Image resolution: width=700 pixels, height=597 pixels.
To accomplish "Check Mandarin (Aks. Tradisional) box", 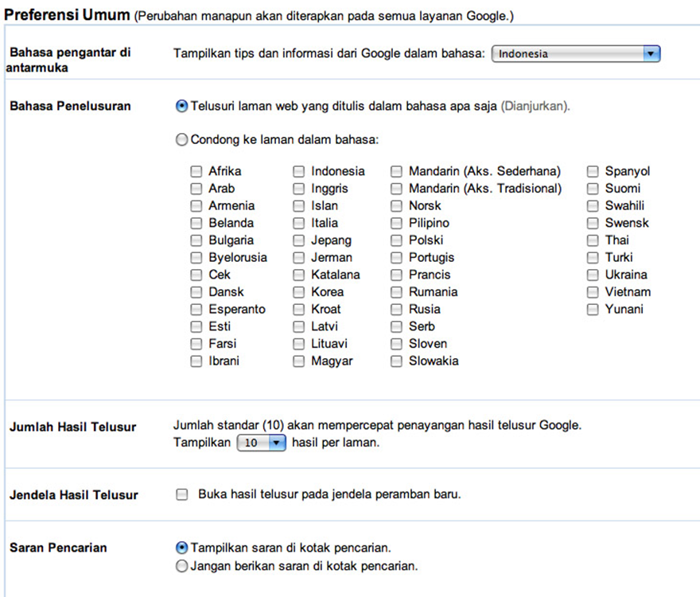I will (x=396, y=189).
